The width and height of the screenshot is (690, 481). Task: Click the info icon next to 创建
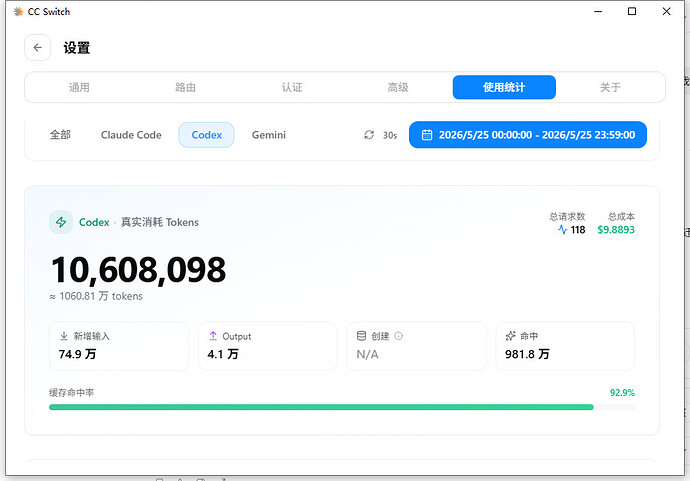click(x=398, y=336)
